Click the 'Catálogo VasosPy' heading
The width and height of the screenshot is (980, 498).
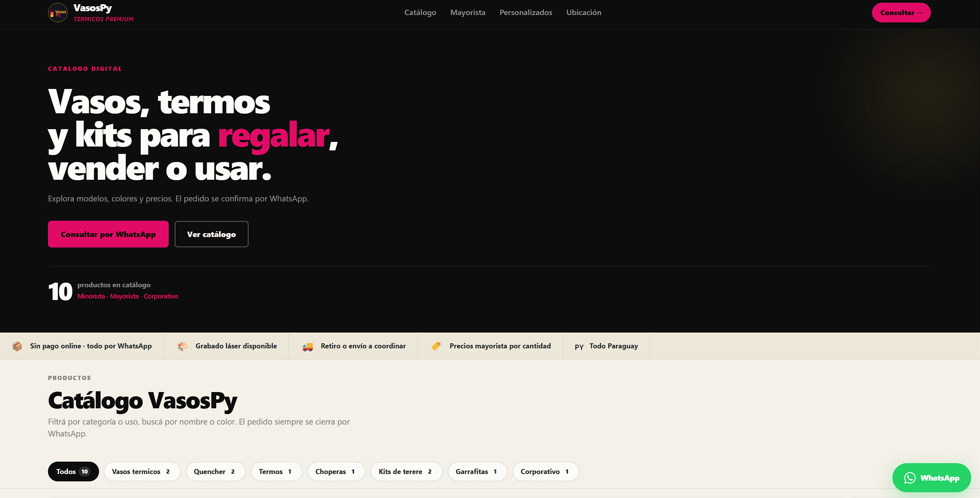pyautogui.click(x=142, y=401)
